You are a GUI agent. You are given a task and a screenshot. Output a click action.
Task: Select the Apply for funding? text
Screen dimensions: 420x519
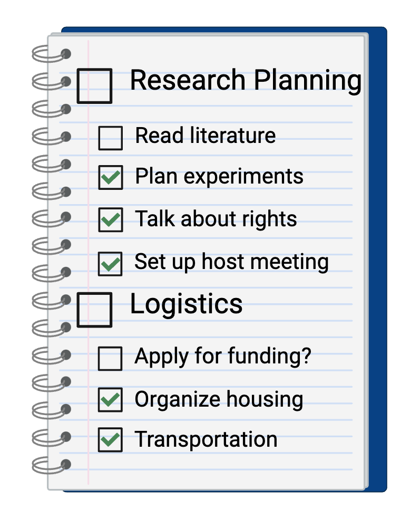coord(223,357)
